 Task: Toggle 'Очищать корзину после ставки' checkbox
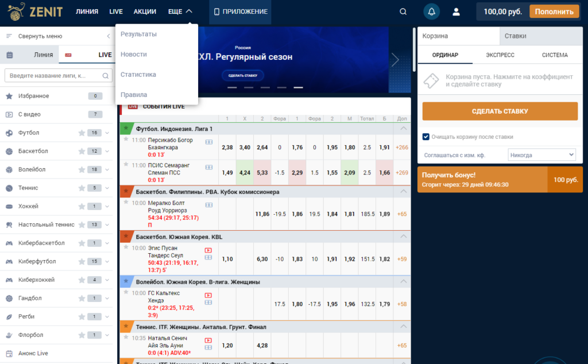coord(426,137)
